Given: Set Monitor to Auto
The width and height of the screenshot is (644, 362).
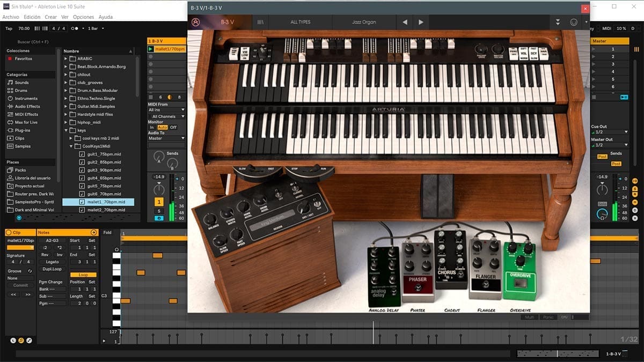Looking at the screenshot, I should pos(163,127).
